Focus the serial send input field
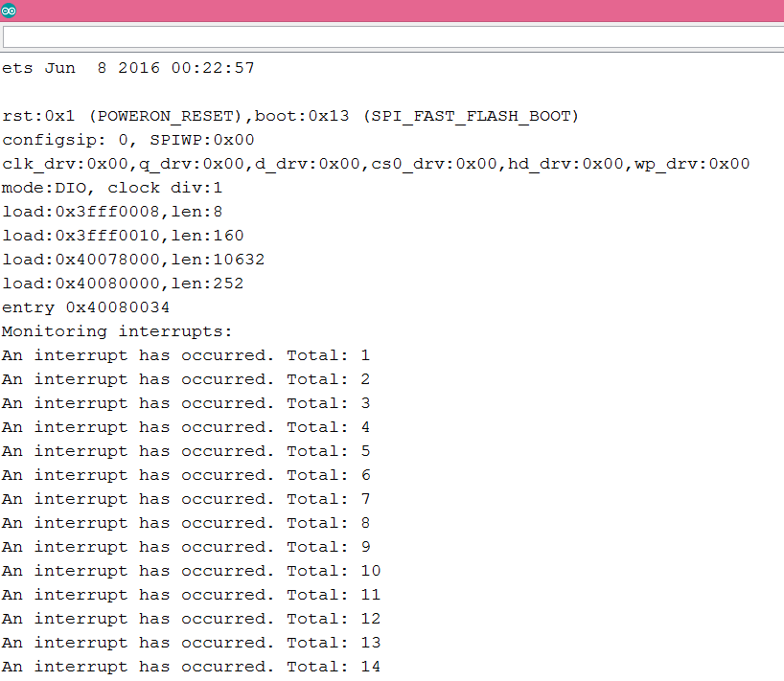Screen dimensions: 784x681 (x=394, y=37)
